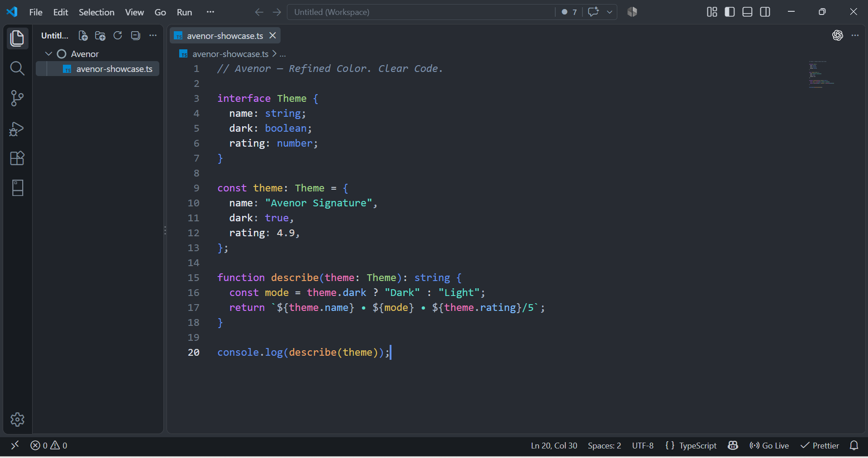Click the New Folder icon in Explorer
Screen dimensions: 868x458
point(100,36)
